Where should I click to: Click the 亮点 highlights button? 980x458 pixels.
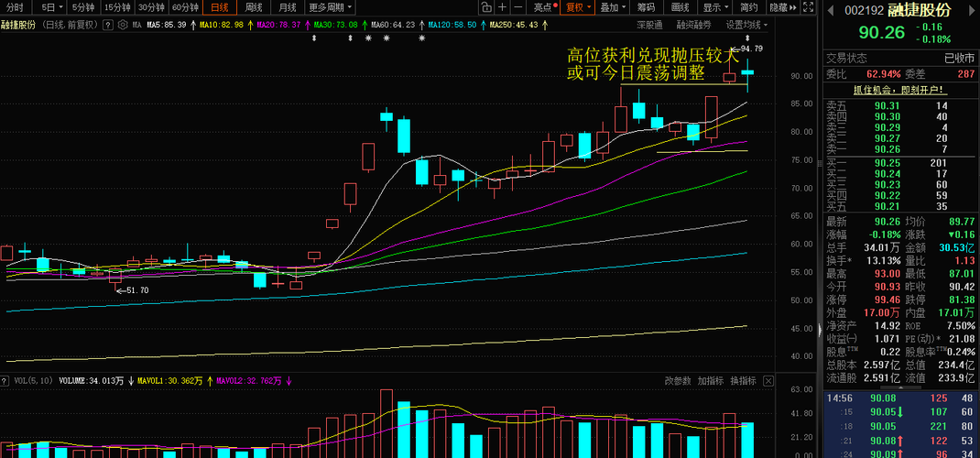point(545,7)
